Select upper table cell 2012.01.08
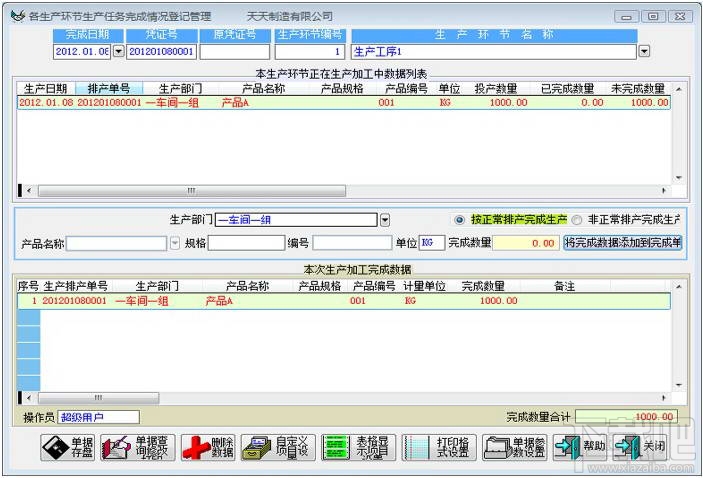The image size is (703, 478). (46, 103)
